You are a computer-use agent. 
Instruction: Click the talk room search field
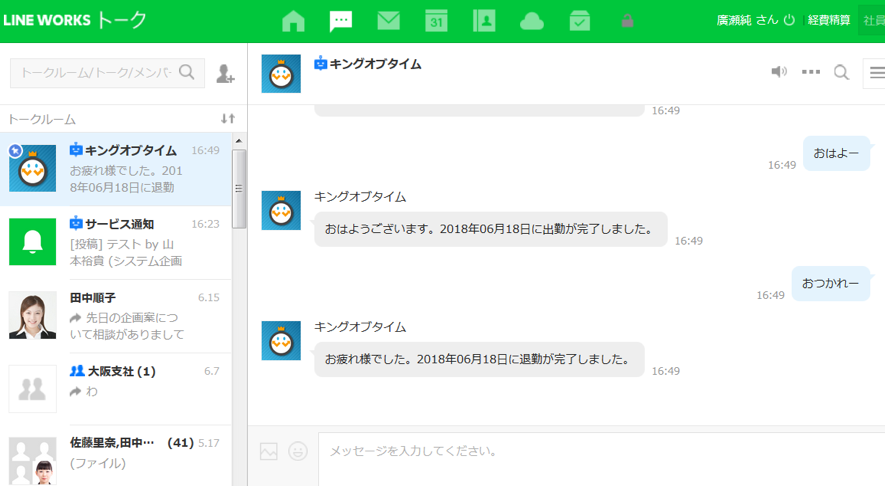click(96, 73)
